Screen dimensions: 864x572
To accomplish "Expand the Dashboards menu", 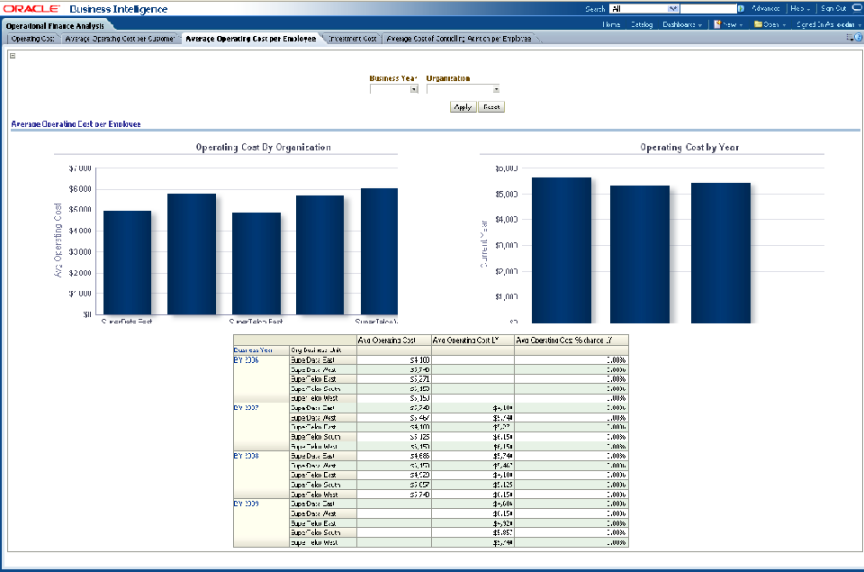I will (682, 24).
